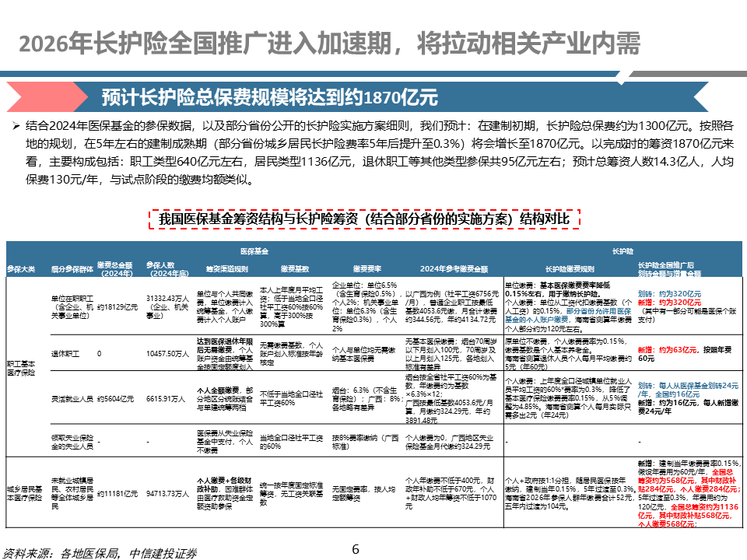The height and width of the screenshot is (560, 747).
Task: Click the 灵活就业人员 row label
Action: click(71, 397)
